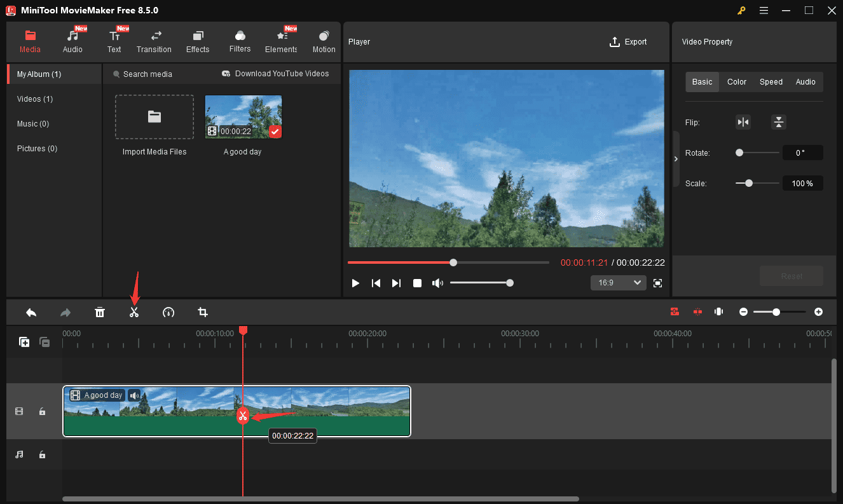843x504 pixels.
Task: Mute playback with the speaker icon
Action: click(437, 283)
